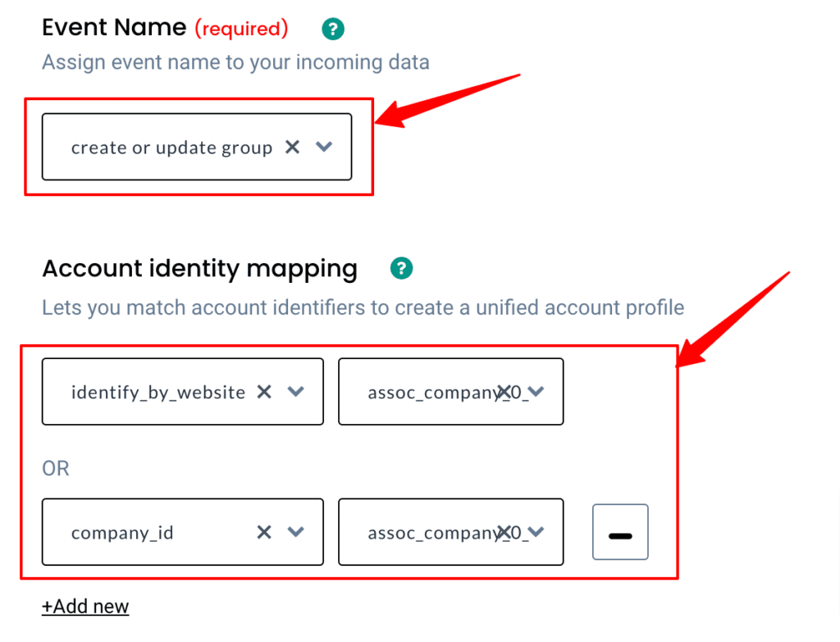Clear the identify_by_website selection
This screenshot has height=642, width=840.
point(264,392)
